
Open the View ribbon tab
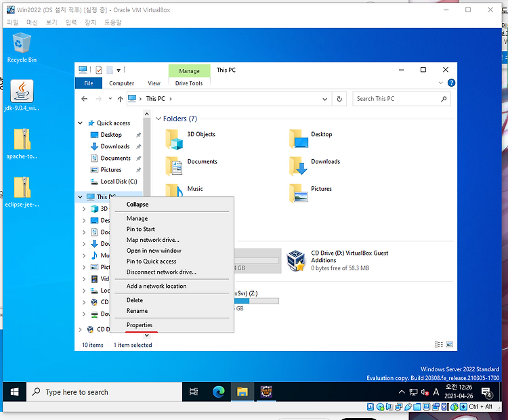(x=154, y=83)
